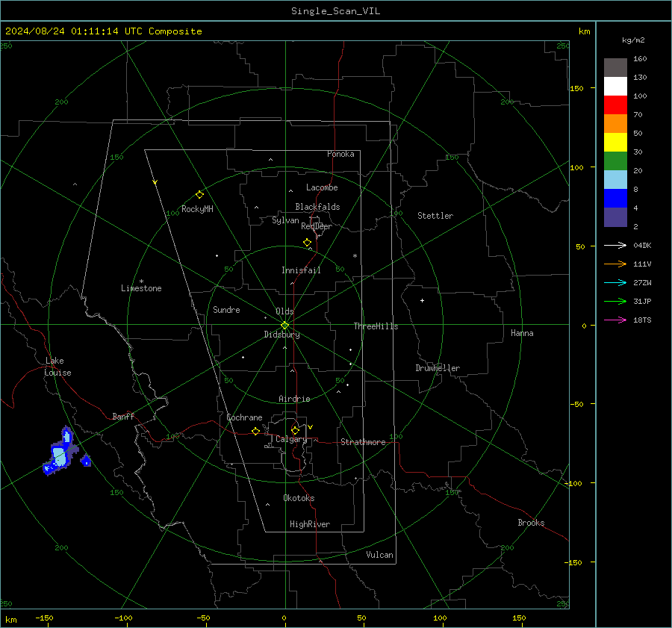Click the -100 tick on the bottom km axis
The width and height of the screenshot is (672, 628).
coord(123,618)
